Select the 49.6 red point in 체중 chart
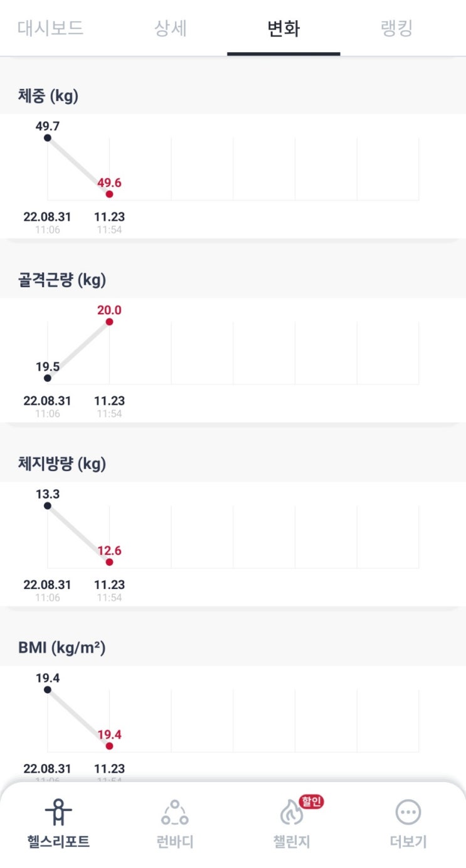 click(109, 194)
